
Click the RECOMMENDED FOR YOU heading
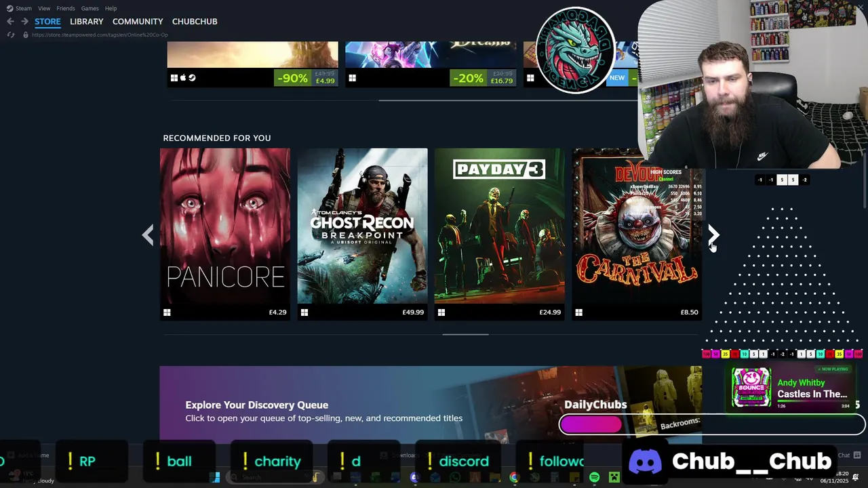(217, 138)
